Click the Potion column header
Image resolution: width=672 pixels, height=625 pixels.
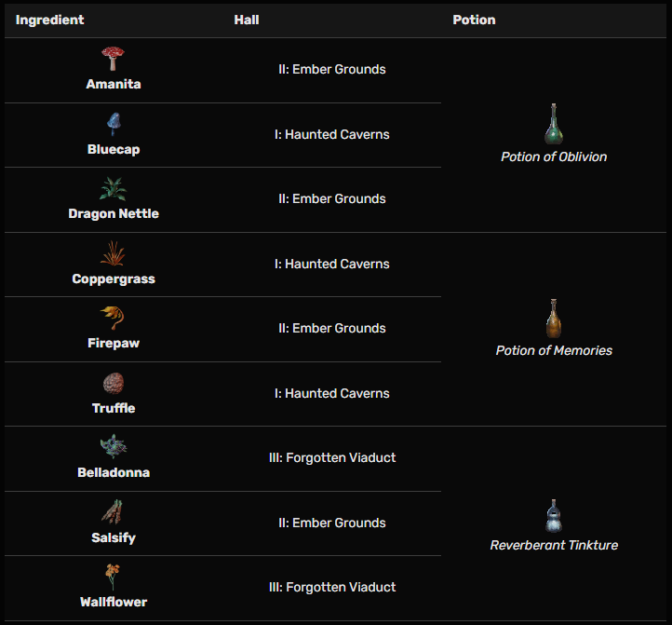(x=474, y=20)
